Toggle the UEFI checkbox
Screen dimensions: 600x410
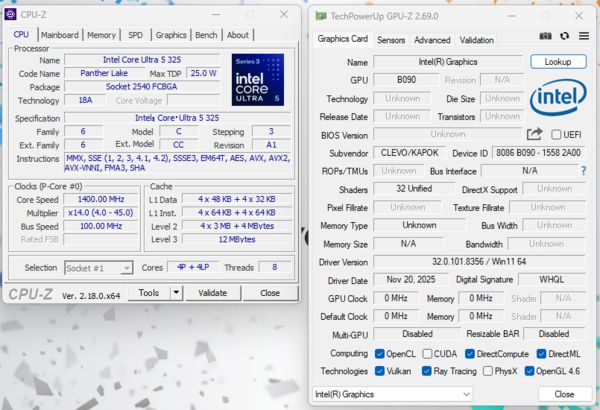point(556,135)
